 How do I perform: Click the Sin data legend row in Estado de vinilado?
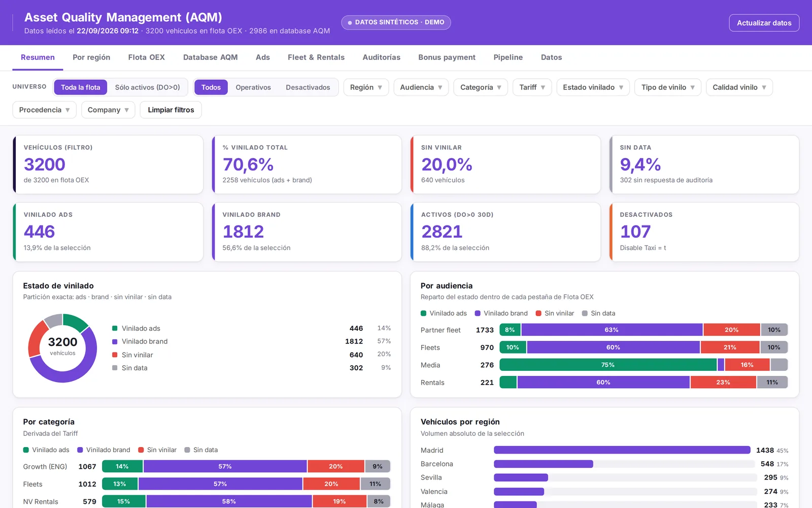[x=251, y=368]
